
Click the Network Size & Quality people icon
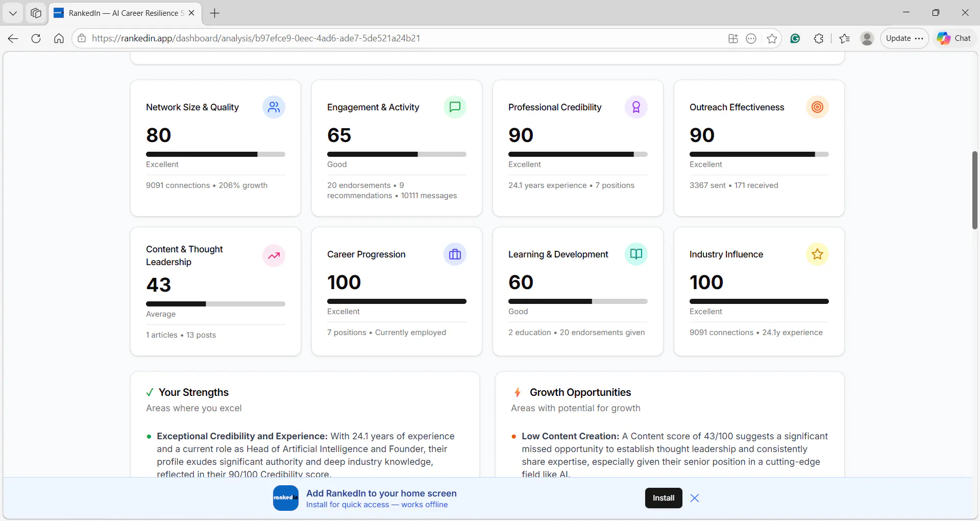point(274,107)
